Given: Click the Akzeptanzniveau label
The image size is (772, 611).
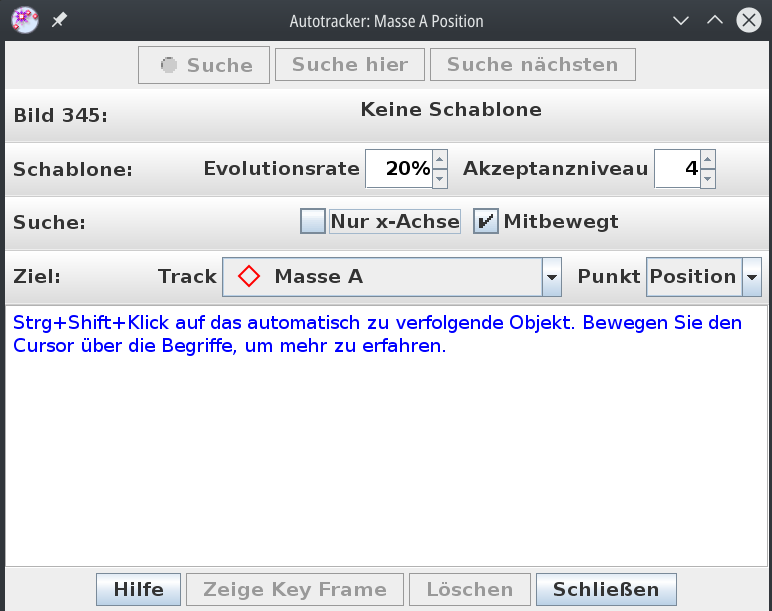Looking at the screenshot, I should 555,168.
